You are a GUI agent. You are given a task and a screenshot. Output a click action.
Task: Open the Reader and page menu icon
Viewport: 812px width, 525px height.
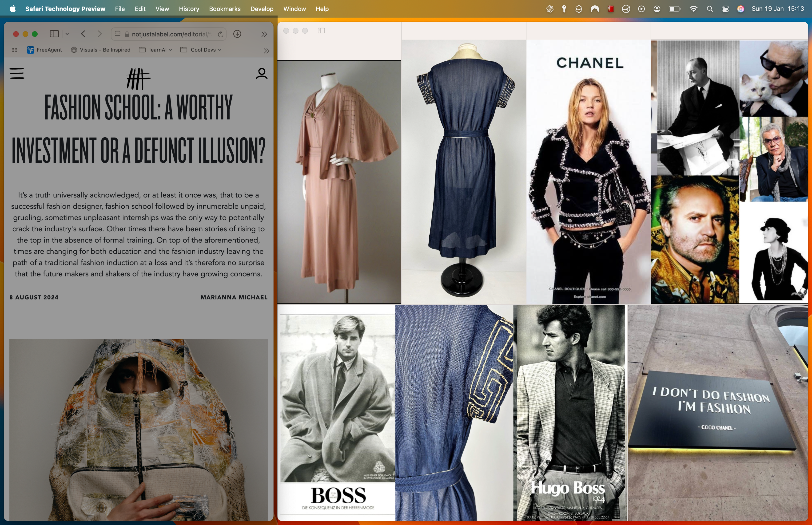click(x=117, y=34)
